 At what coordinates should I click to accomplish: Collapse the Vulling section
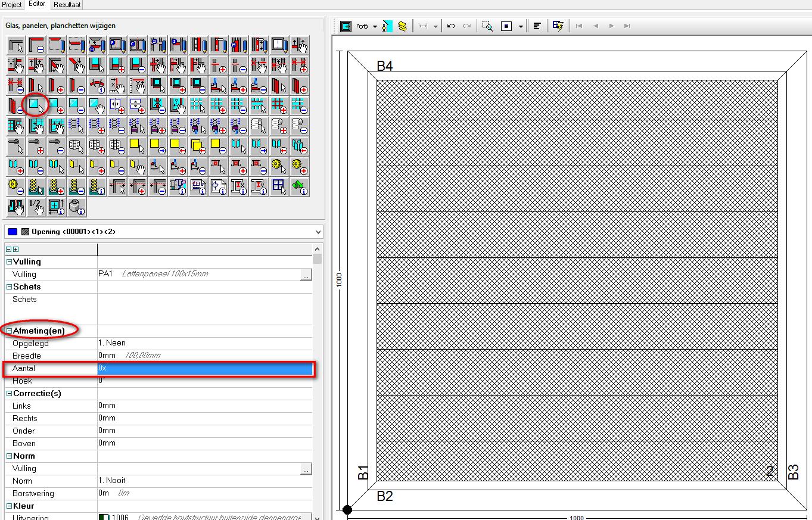(9, 261)
